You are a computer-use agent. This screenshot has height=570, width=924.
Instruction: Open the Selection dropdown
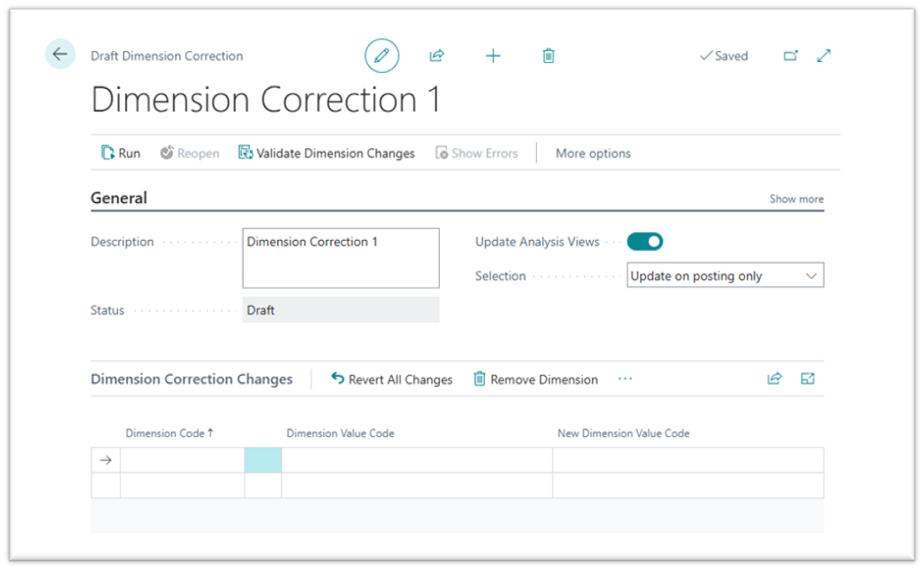724,276
